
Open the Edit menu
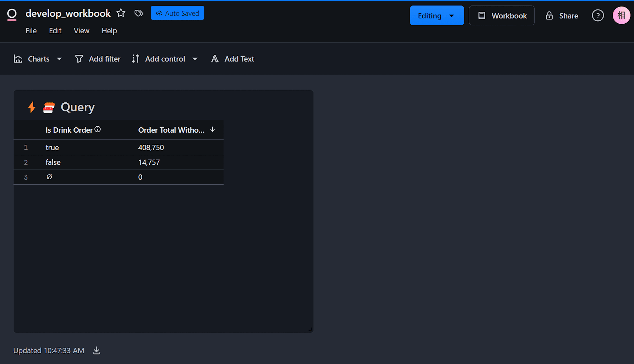coord(55,31)
